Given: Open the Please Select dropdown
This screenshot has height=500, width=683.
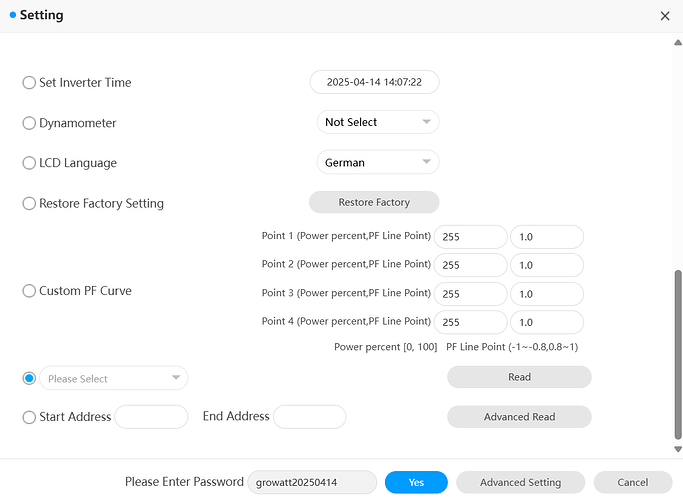Looking at the screenshot, I should point(114,378).
